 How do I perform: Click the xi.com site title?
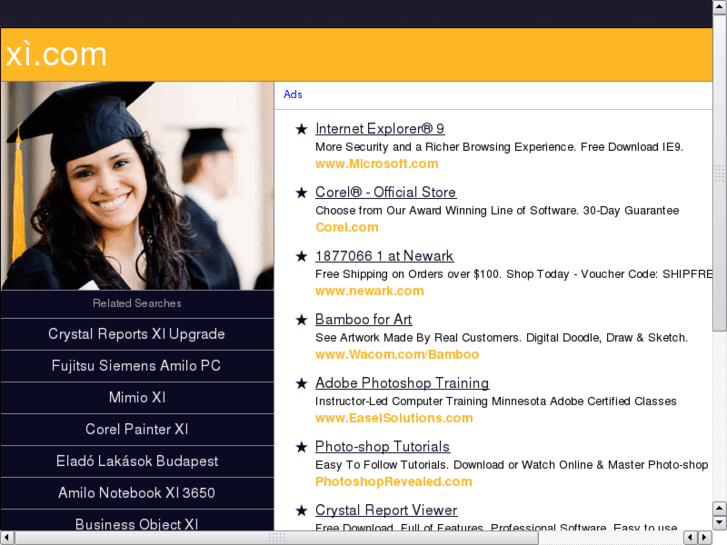click(56, 54)
